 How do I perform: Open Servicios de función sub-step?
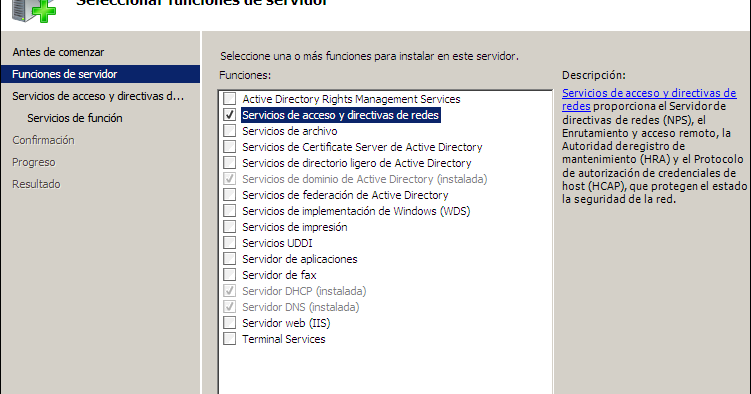tap(75, 118)
